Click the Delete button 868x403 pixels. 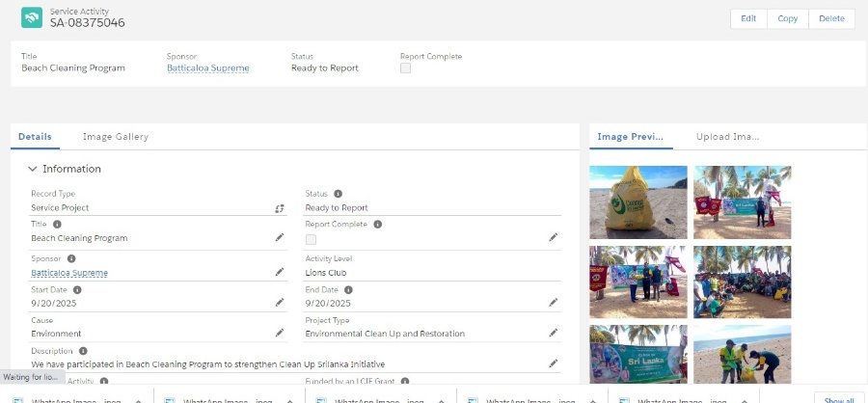830,18
